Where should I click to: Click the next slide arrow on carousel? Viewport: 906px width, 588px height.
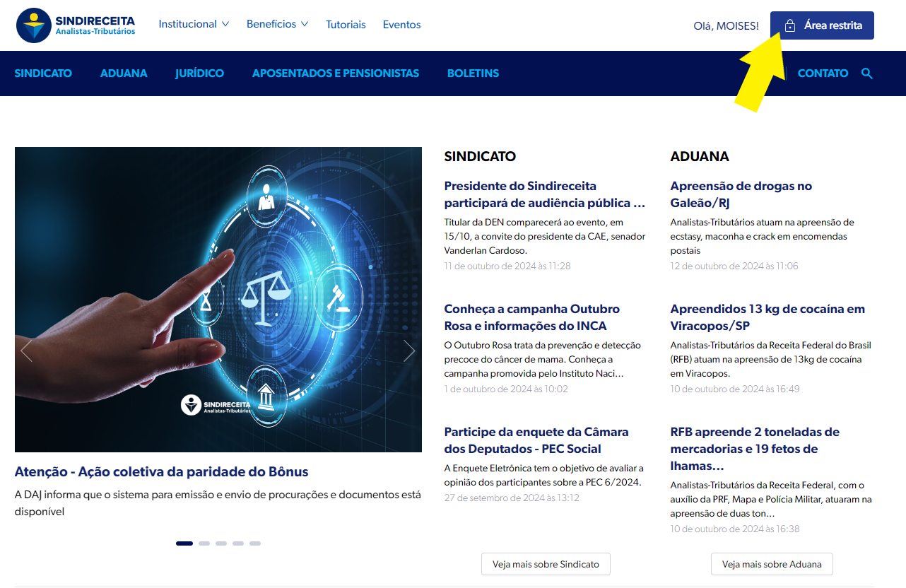click(408, 351)
